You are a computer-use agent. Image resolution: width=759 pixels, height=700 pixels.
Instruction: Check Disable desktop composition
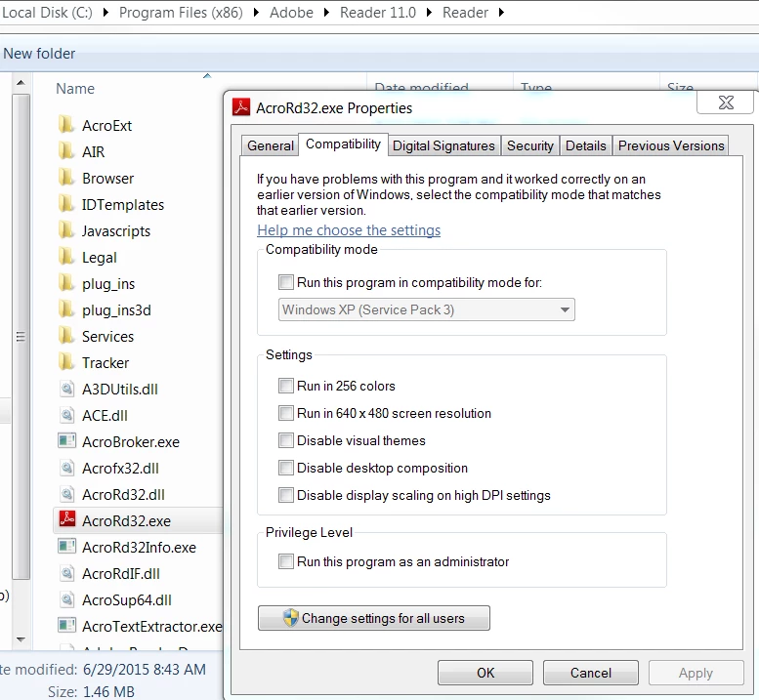(x=286, y=468)
